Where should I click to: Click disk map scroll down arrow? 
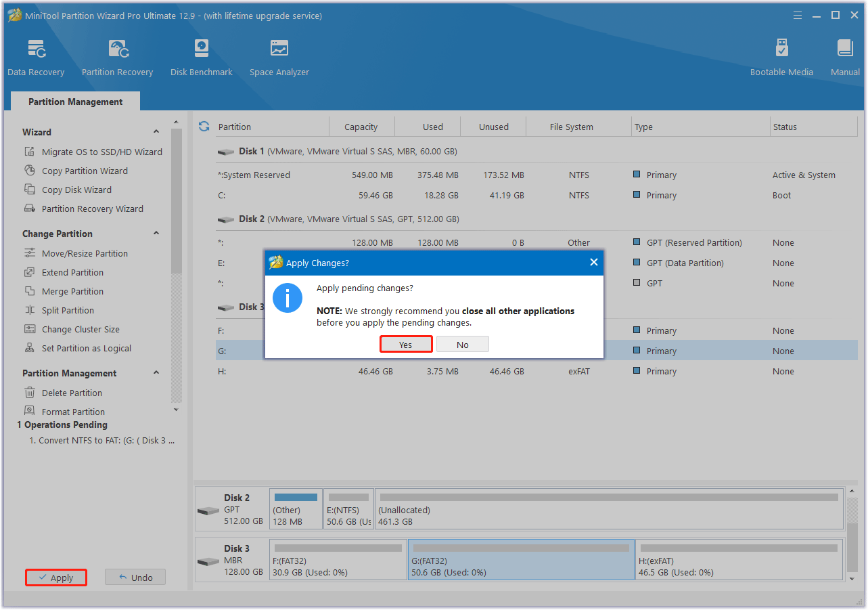pos(852,579)
